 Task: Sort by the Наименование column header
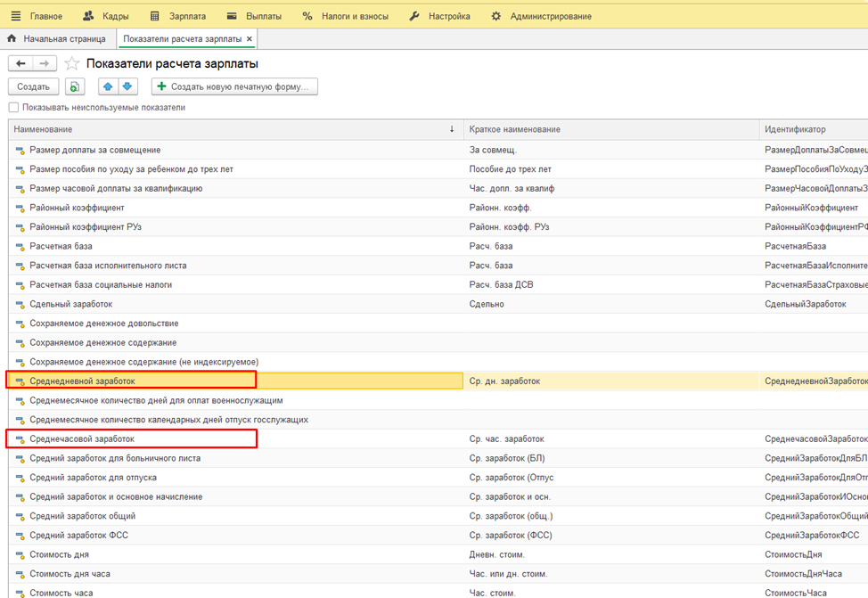coord(232,129)
